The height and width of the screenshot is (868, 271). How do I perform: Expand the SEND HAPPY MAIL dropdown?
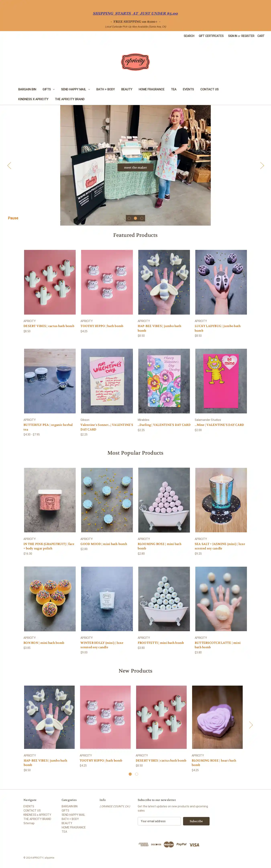[75, 89]
